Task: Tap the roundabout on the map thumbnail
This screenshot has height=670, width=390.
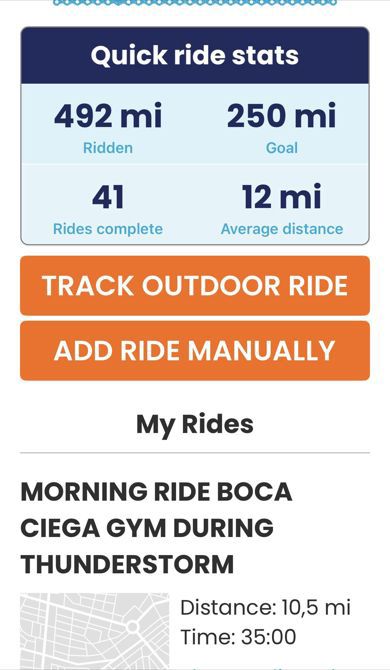Action: coord(132,627)
